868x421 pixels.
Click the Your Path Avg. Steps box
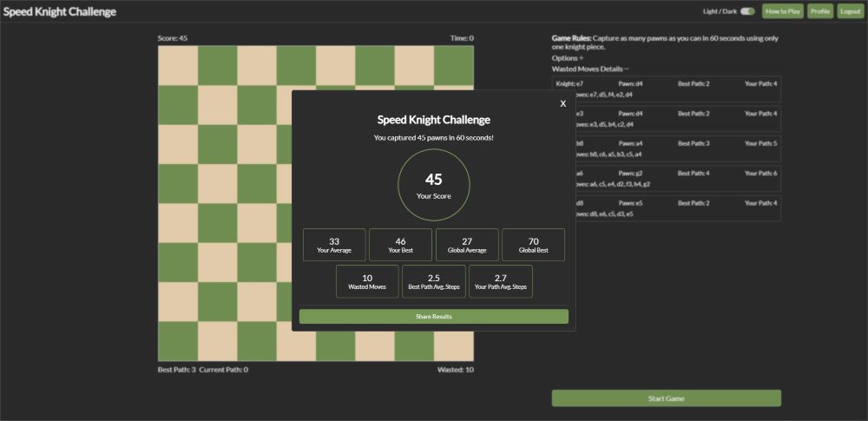500,281
